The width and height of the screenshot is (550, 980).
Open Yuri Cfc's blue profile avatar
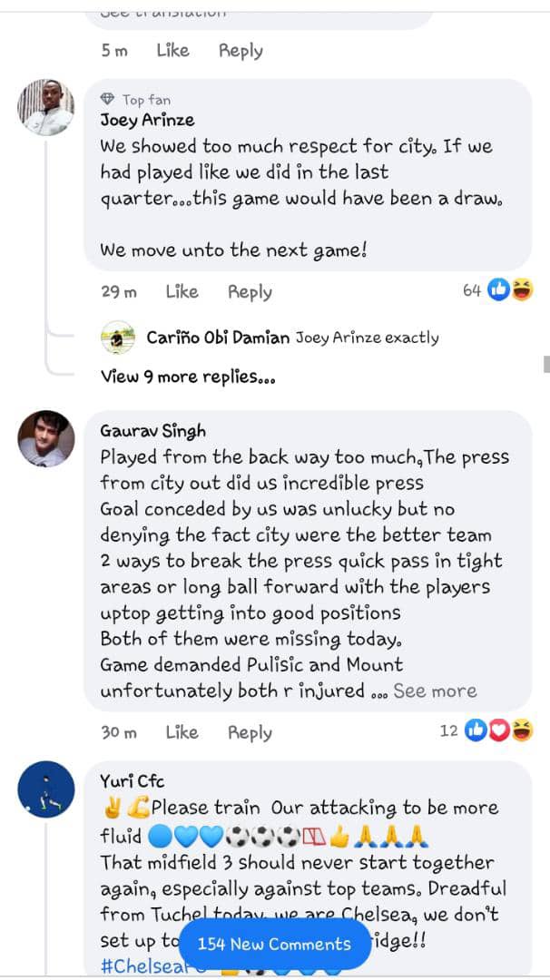pos(45,789)
